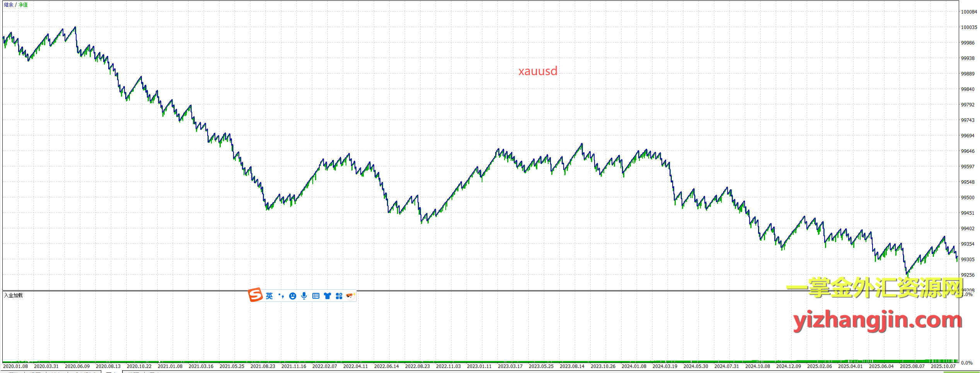The image size is (980, 373).
Task: Click the 2022.11.03 date axis marker
Action: [448, 366]
